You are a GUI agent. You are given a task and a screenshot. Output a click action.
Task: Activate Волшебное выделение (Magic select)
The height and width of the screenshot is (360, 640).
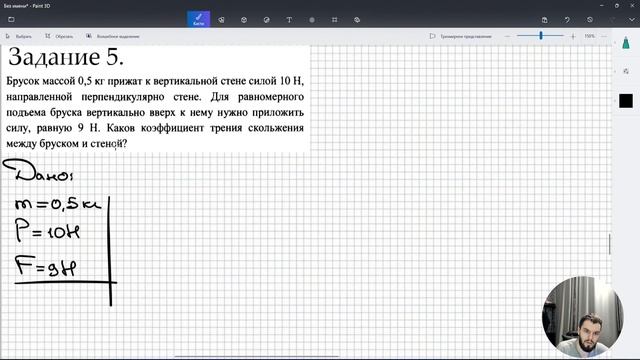(x=113, y=36)
